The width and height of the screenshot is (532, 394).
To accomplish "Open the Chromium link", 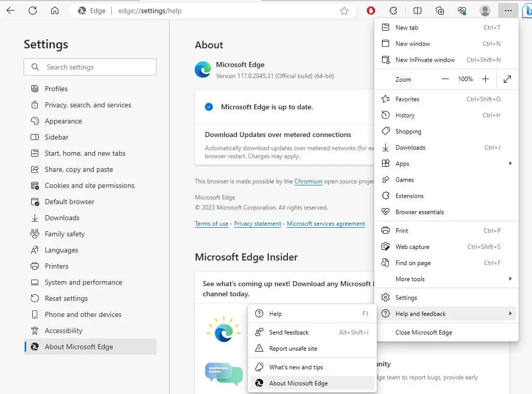I will [308, 181].
